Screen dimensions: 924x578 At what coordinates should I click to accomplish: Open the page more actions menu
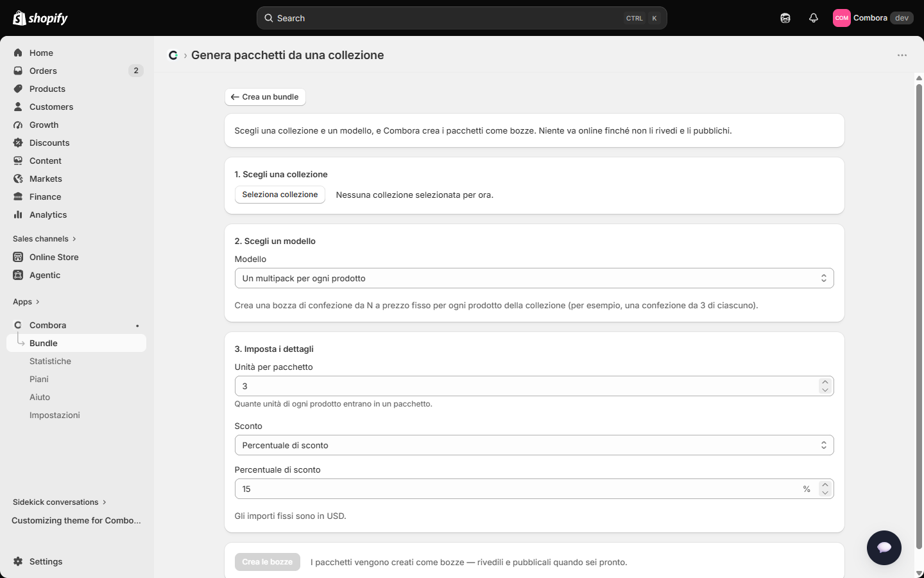click(x=902, y=55)
